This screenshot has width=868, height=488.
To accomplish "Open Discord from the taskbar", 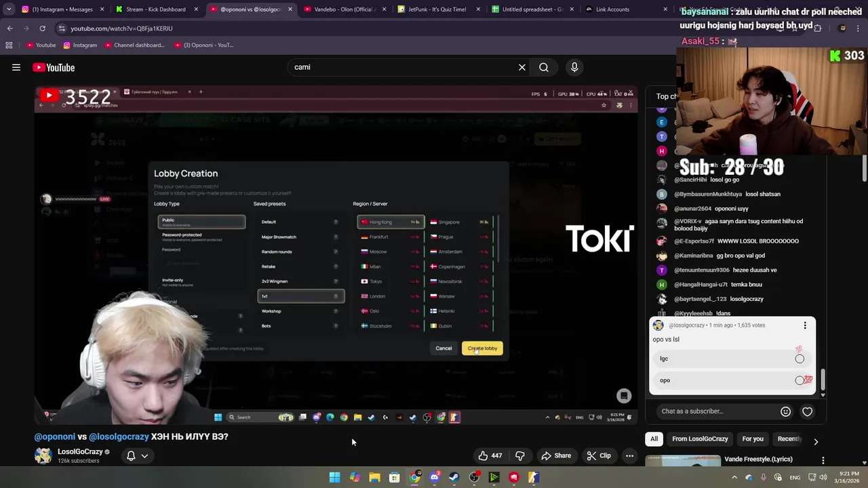I will click(435, 477).
